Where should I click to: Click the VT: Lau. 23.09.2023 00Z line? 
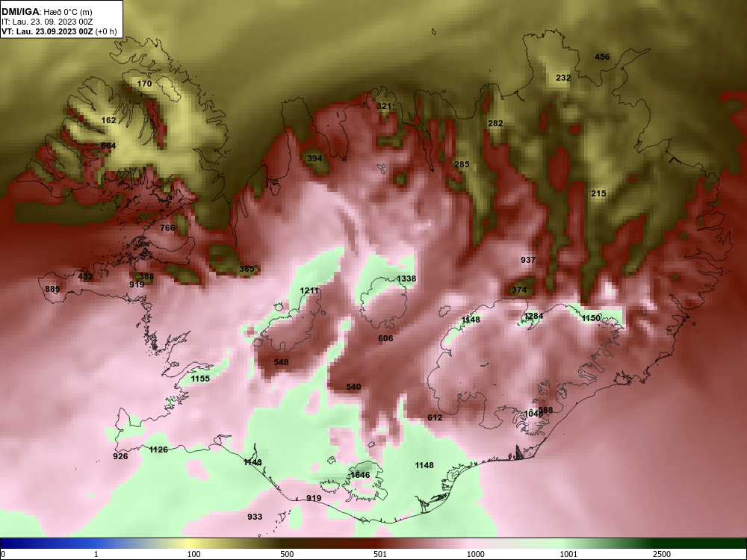coord(59,31)
